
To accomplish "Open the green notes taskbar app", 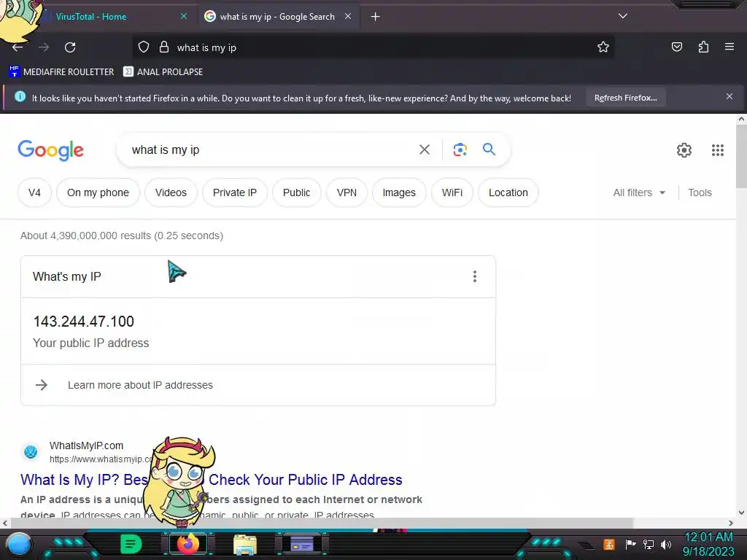I will click(x=131, y=544).
